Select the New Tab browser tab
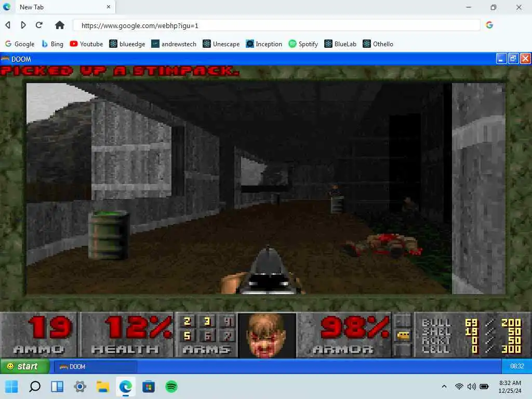 pos(65,7)
